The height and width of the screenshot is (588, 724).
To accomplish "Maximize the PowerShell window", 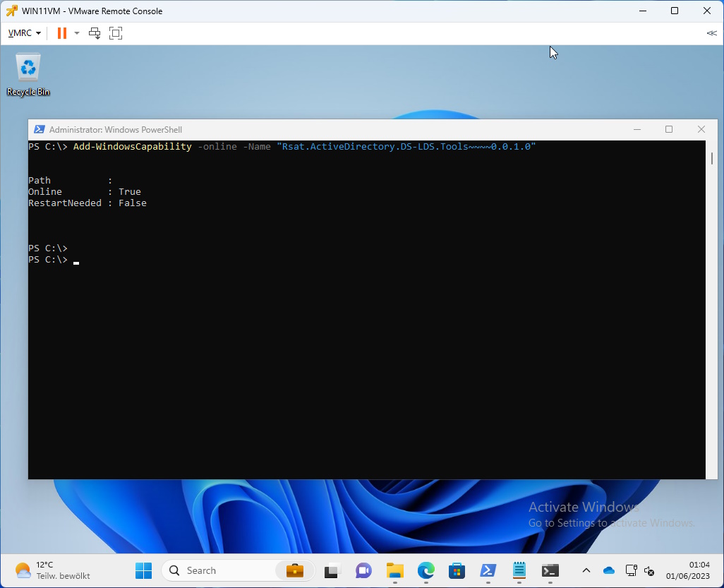I will tap(668, 130).
